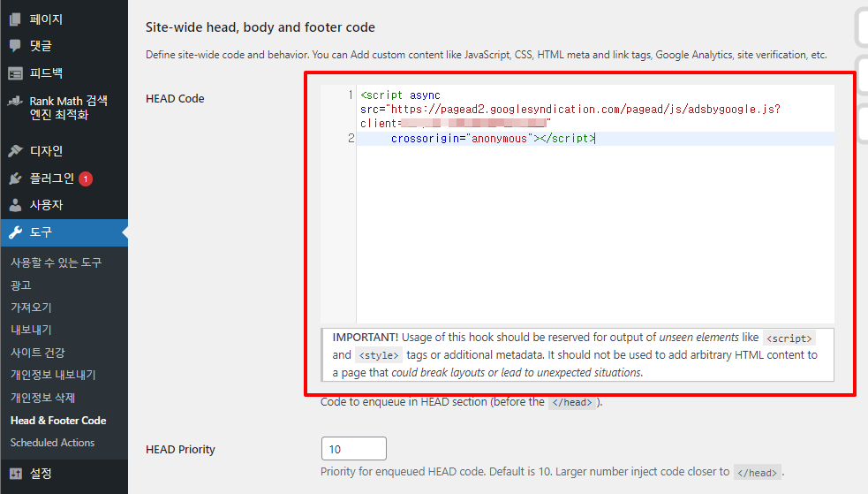Click the 피드백 feedback icon
This screenshot has height=494, width=868.
16,73
